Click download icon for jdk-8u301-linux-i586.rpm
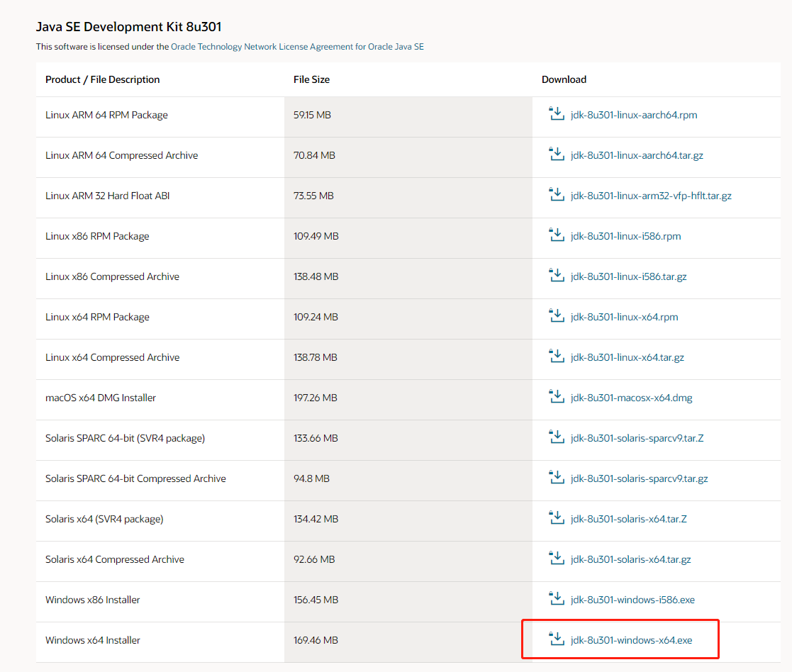The image size is (792, 672). pos(557,235)
